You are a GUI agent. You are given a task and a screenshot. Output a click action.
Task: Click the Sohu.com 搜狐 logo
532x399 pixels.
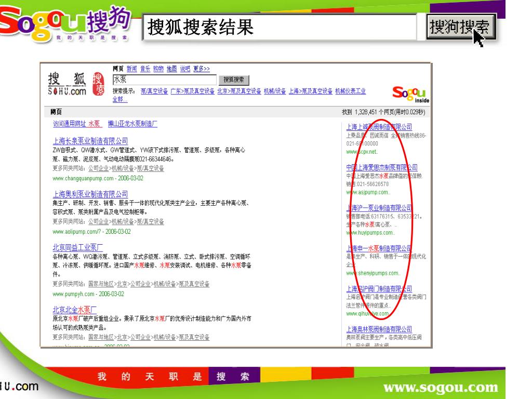(67, 84)
